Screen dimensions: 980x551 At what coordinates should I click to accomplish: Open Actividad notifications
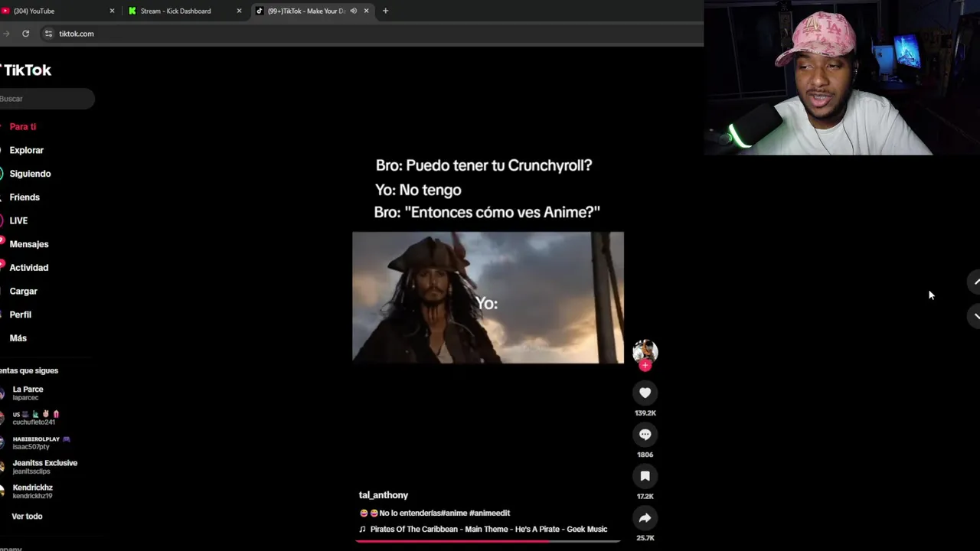pos(29,268)
